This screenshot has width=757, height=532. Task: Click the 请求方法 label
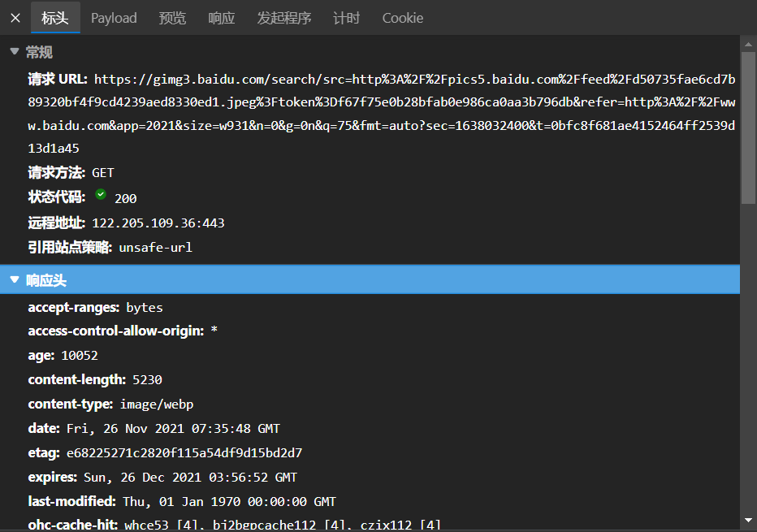(x=57, y=173)
